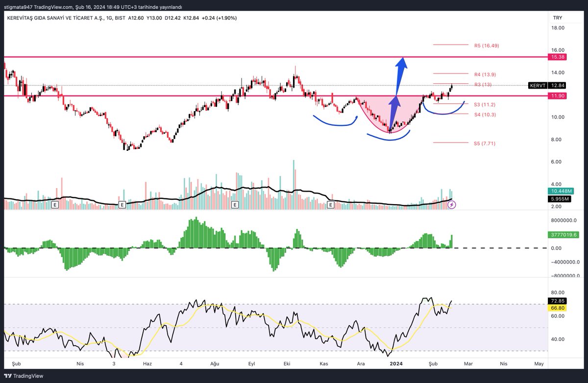This screenshot has width=588, height=383.
Task: Click the Eyl label on the time axis
Action: tap(252, 364)
